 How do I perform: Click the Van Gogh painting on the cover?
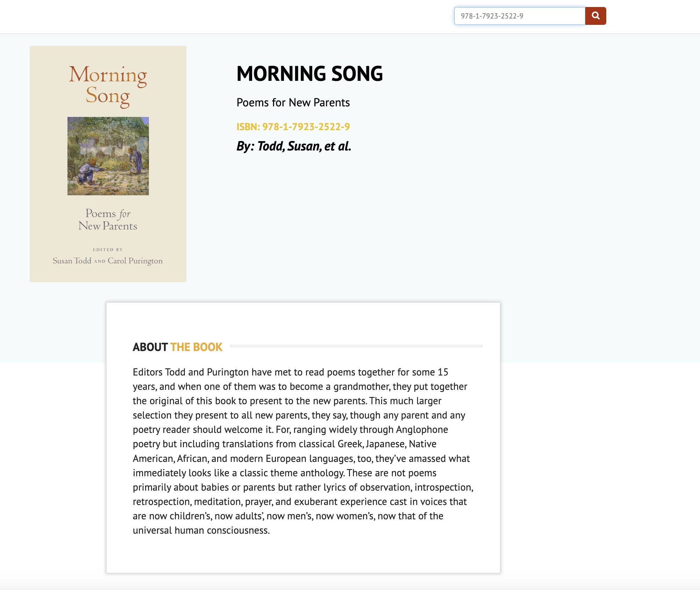(108, 156)
